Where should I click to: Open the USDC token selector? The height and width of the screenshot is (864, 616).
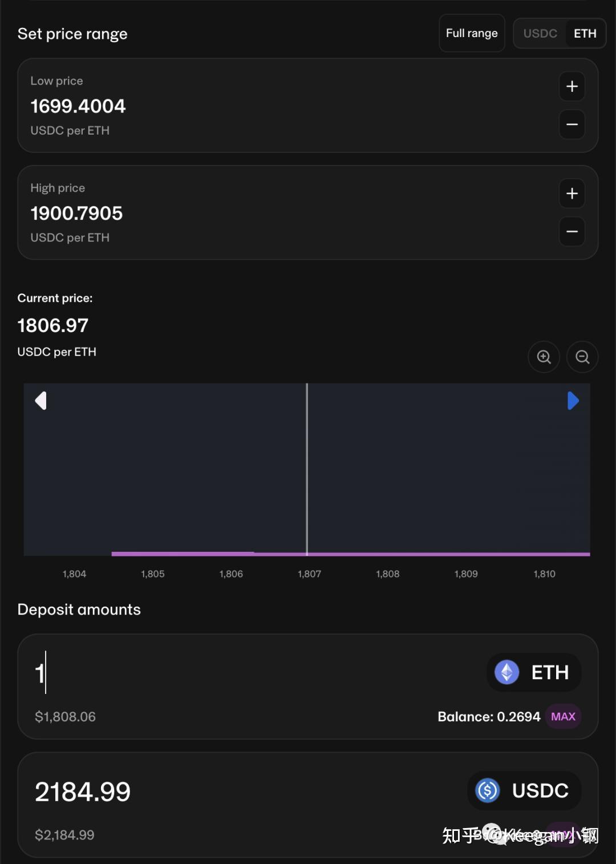[524, 790]
